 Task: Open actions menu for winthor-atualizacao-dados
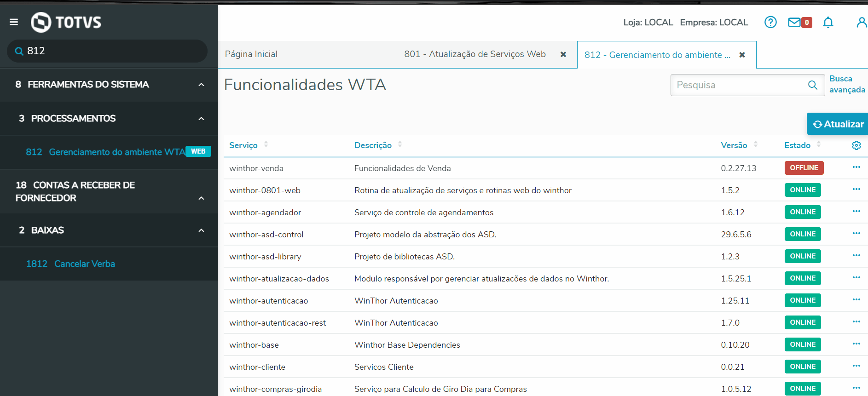coord(856,278)
